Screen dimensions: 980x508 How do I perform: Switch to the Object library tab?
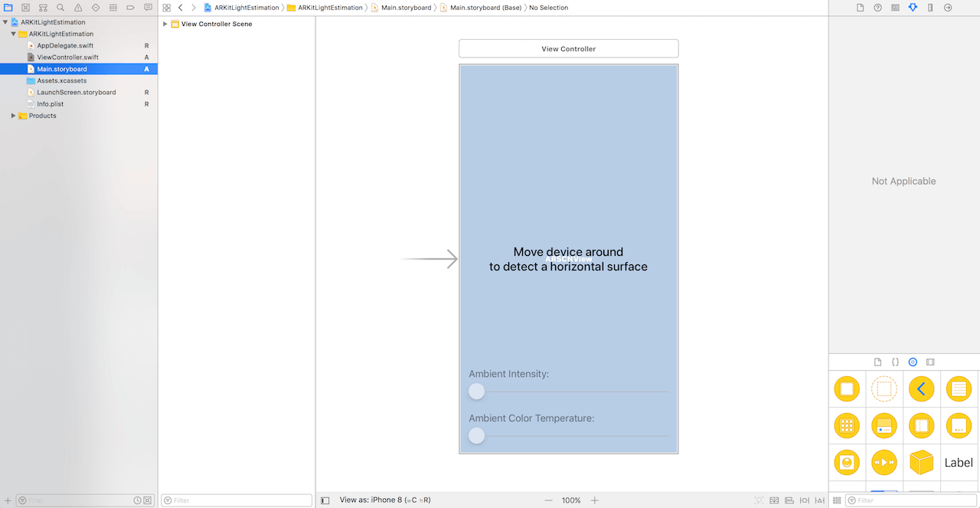[x=913, y=362]
